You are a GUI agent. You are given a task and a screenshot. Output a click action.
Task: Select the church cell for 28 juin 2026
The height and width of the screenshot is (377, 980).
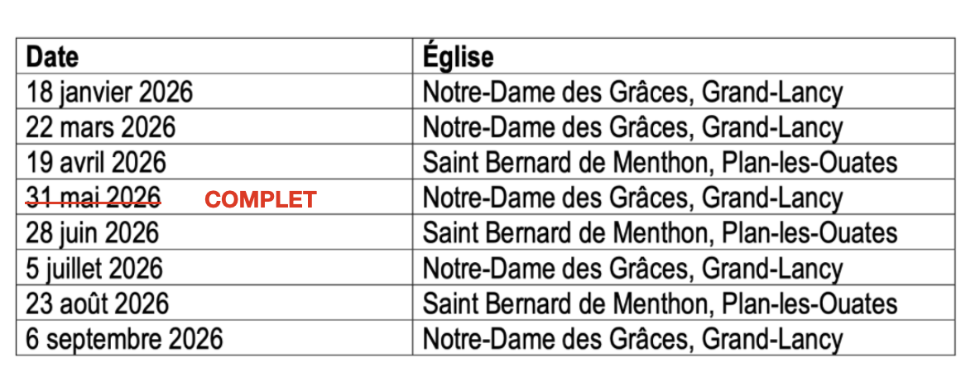tap(660, 233)
